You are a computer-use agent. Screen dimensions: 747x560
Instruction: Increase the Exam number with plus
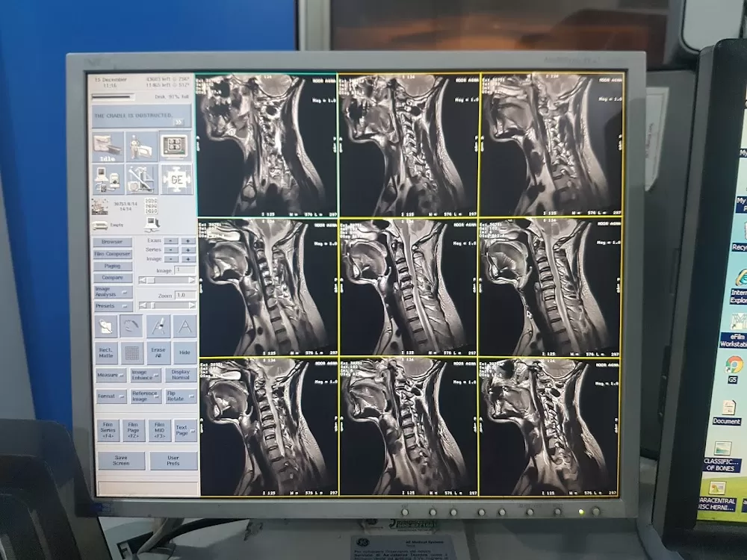(187, 241)
